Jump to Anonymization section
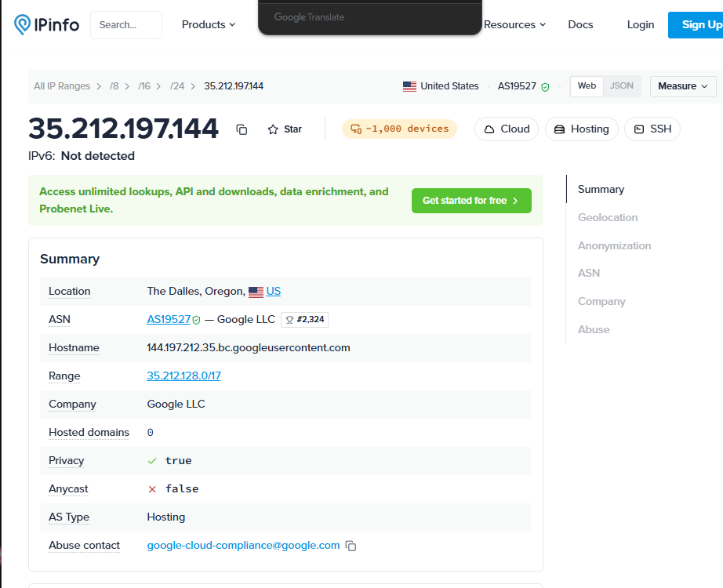 (x=614, y=246)
